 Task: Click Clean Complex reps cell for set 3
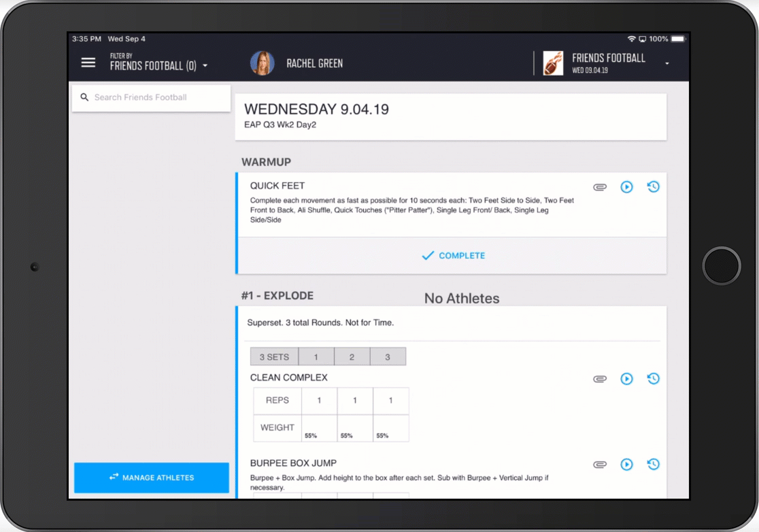point(390,400)
